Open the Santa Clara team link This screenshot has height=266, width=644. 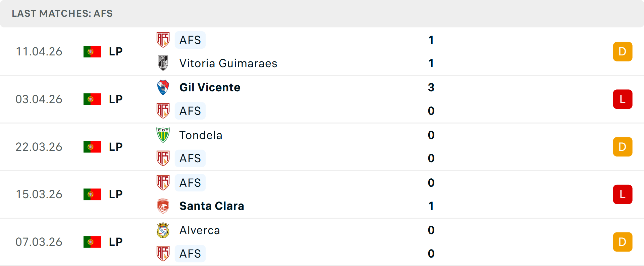tap(212, 206)
